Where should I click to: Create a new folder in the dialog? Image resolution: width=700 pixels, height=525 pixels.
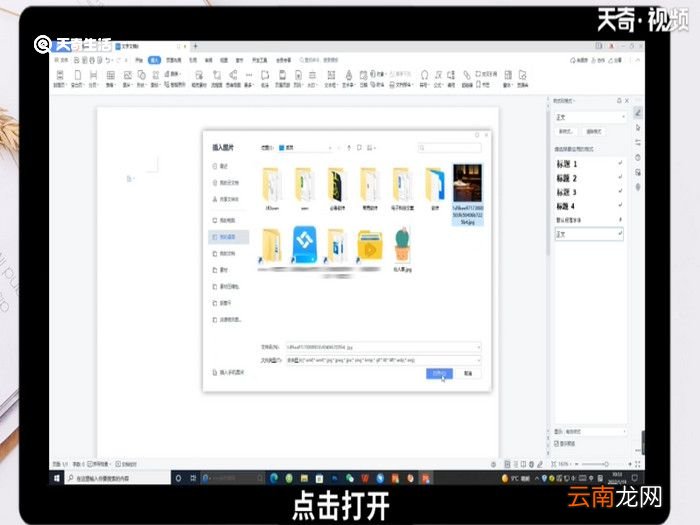coord(359,148)
